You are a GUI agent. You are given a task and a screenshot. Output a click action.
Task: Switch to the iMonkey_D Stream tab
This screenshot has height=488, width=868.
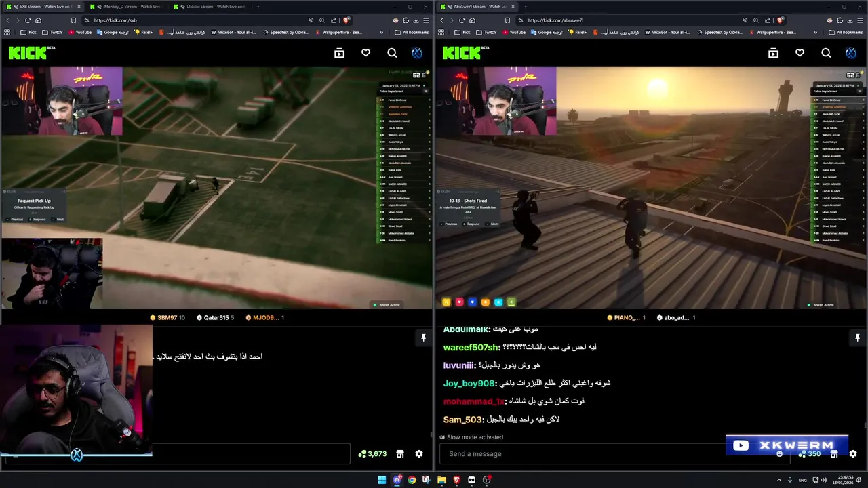pos(128,7)
